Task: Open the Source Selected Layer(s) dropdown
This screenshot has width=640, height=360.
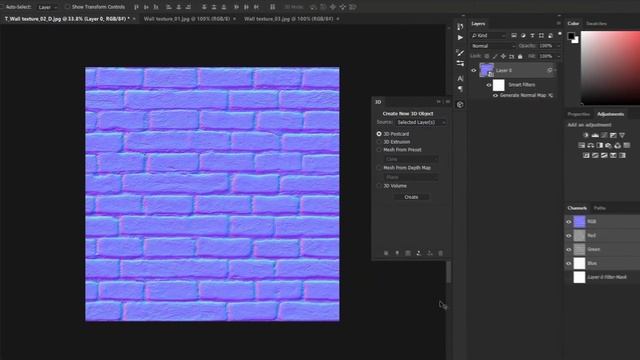Action: pyautogui.click(x=421, y=122)
